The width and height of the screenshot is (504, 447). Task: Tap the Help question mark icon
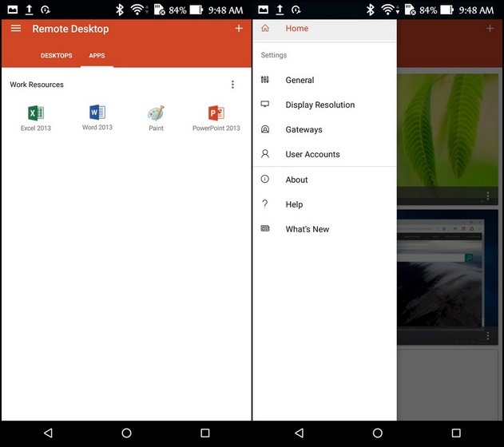click(265, 204)
